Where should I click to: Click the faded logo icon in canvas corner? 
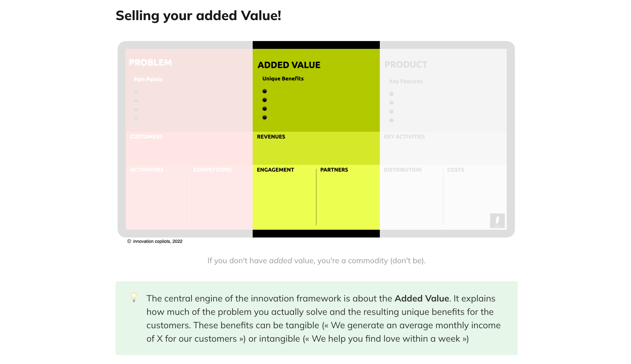coord(497,221)
